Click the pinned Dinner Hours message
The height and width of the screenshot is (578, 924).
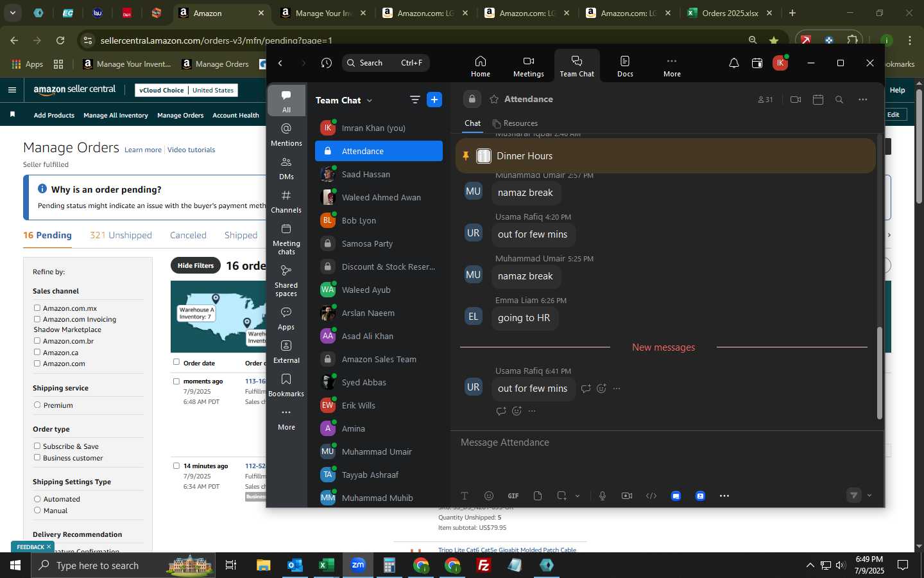[x=665, y=155]
